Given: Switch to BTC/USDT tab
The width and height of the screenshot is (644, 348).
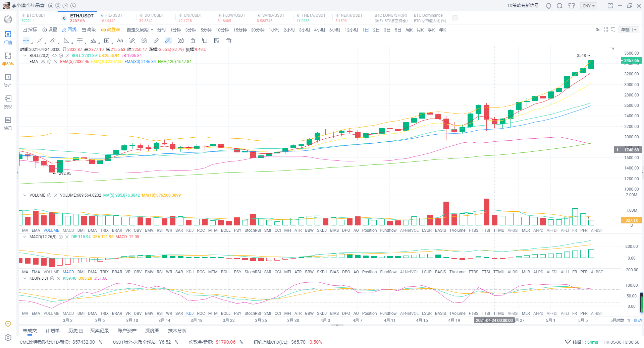Looking at the screenshot, I should pyautogui.click(x=38, y=18).
